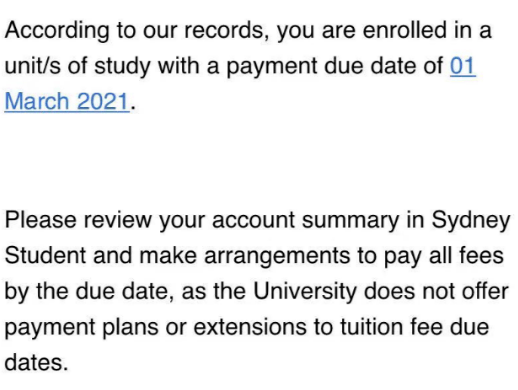Click the underlined "01" link text

click(x=463, y=66)
